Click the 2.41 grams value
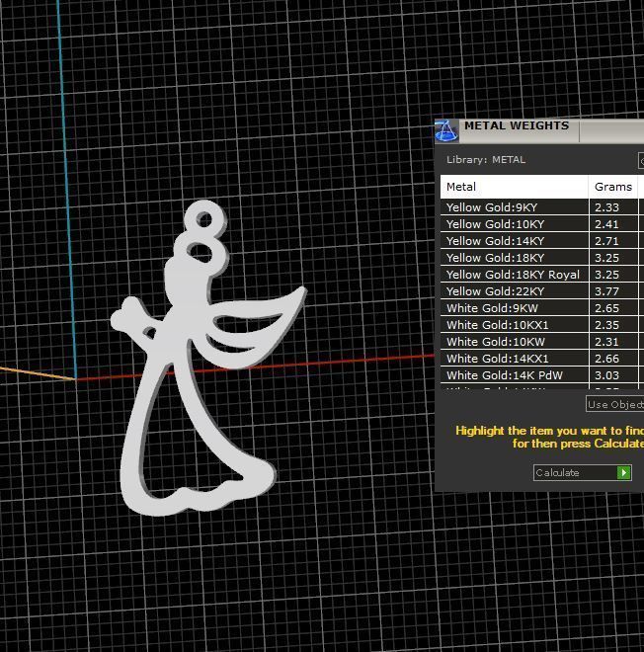Image resolution: width=644 pixels, height=652 pixels. point(606,224)
